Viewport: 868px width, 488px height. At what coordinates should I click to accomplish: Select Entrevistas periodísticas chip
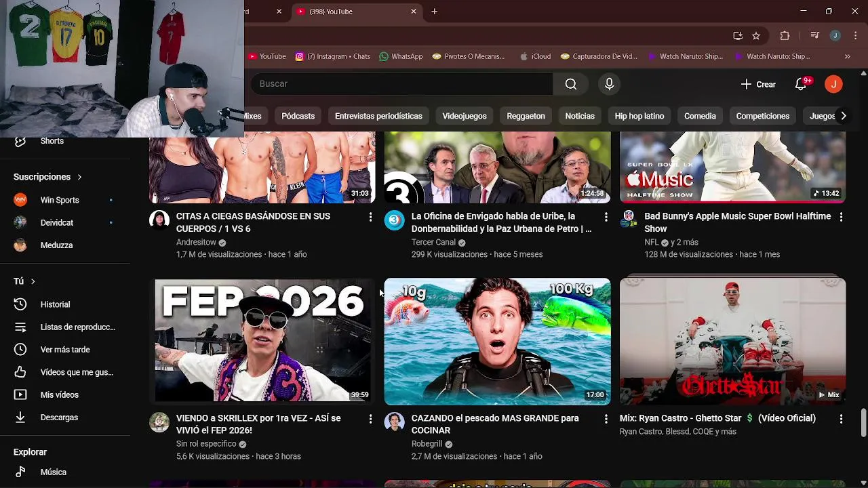coord(378,116)
